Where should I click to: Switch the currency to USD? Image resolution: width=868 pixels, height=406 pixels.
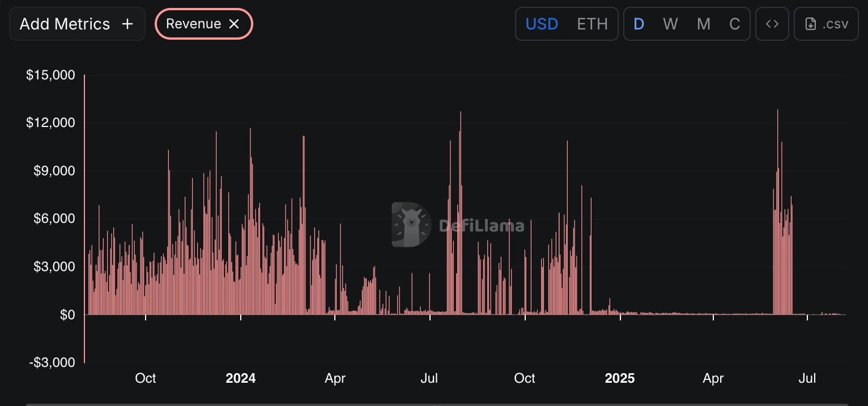click(542, 24)
